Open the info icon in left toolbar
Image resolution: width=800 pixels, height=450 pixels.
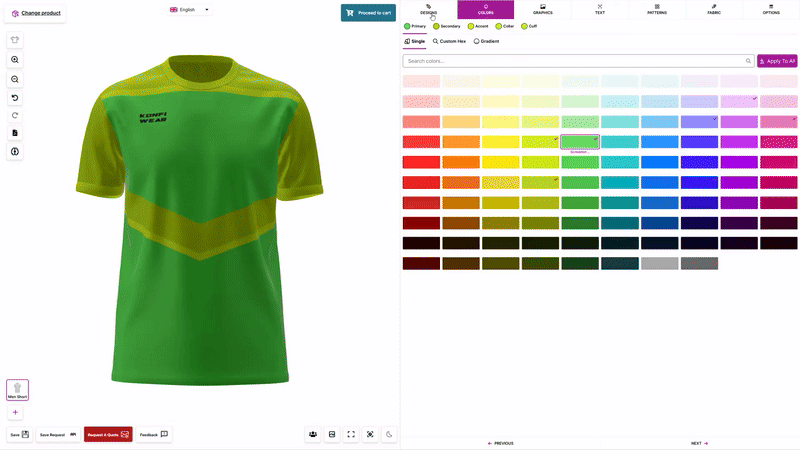15,151
